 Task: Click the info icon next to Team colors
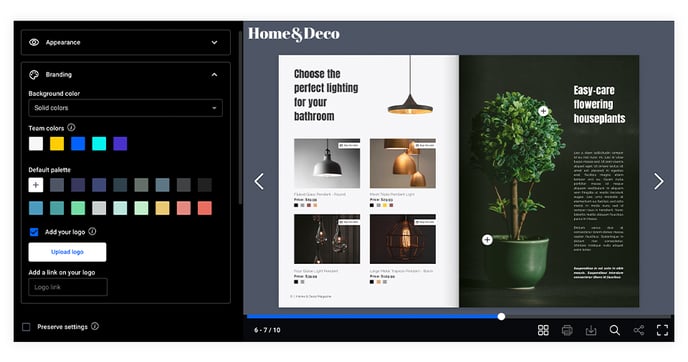coord(71,127)
